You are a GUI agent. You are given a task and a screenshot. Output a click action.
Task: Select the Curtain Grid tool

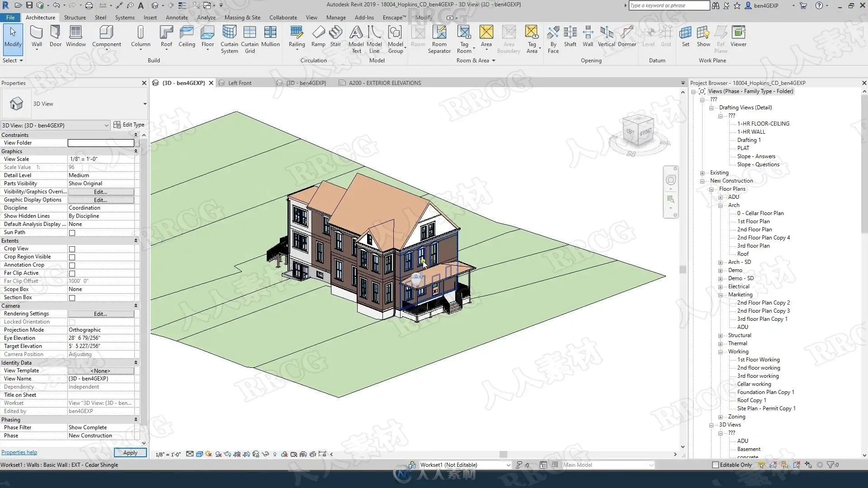[250, 39]
